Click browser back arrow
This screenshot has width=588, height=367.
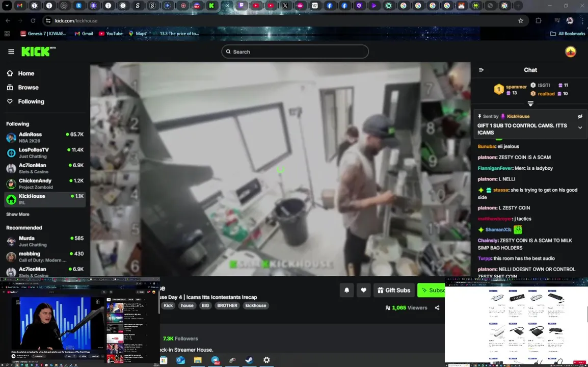(x=8, y=20)
